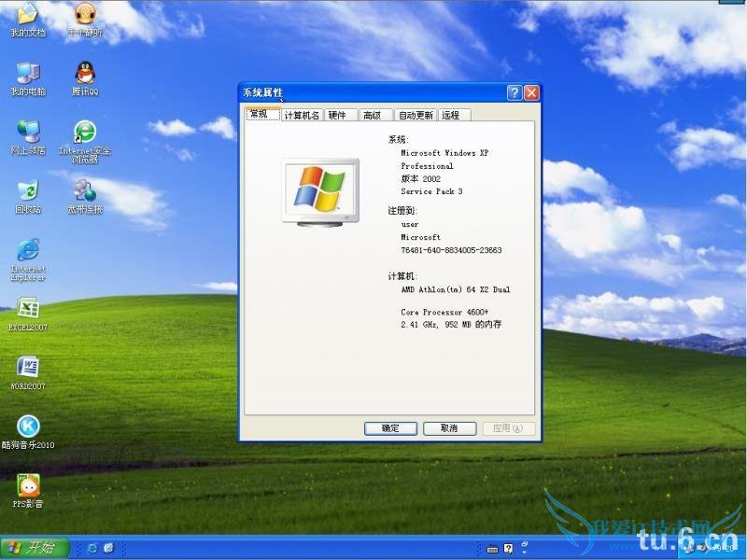
Task: Click the help question mark in 系统属性
Action: (514, 92)
